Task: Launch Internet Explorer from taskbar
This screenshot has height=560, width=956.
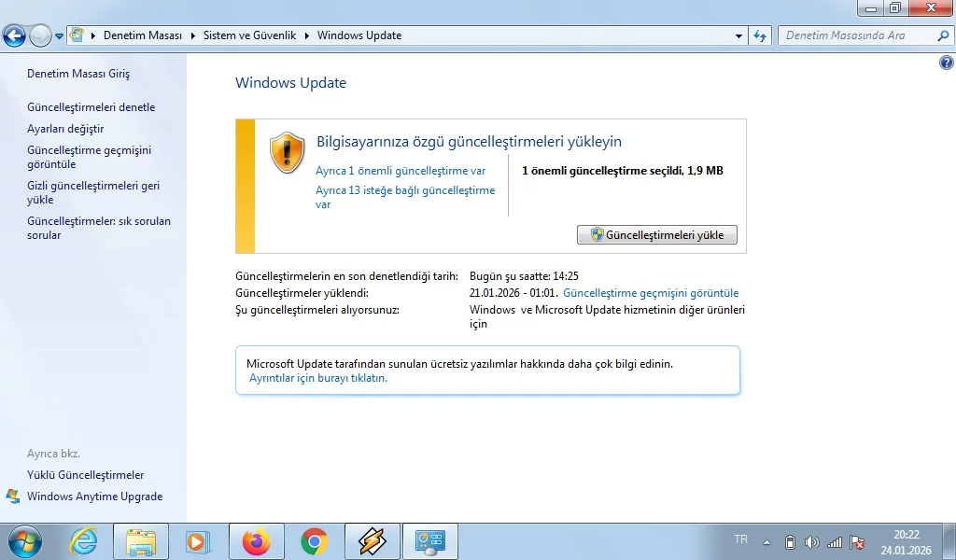Action: (83, 541)
